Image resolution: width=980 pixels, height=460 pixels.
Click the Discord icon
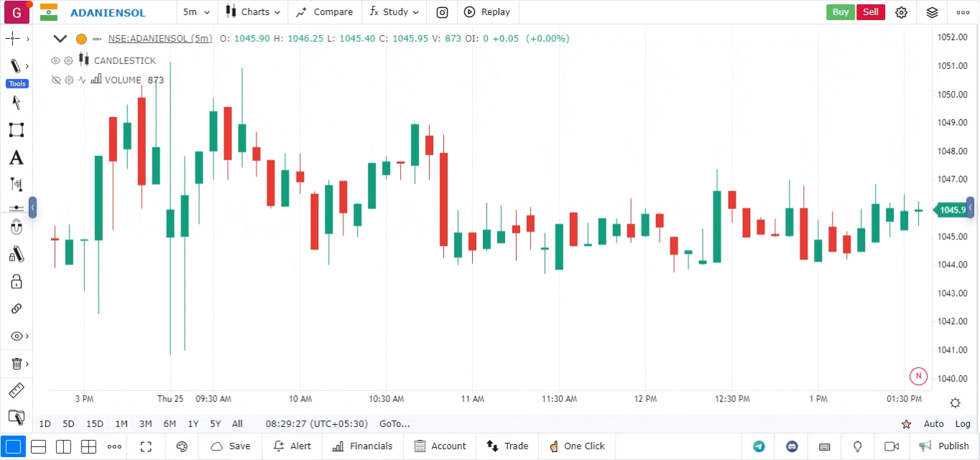tap(792, 446)
